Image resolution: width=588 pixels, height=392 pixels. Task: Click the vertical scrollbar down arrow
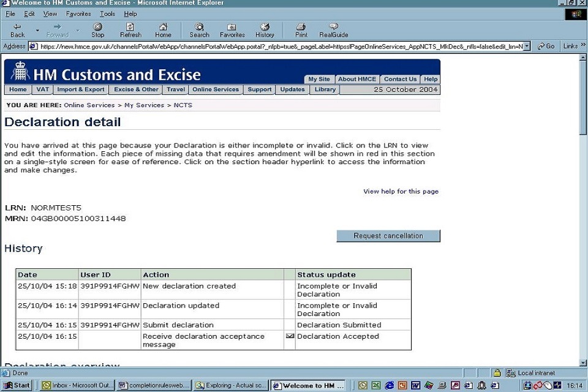coord(582,363)
